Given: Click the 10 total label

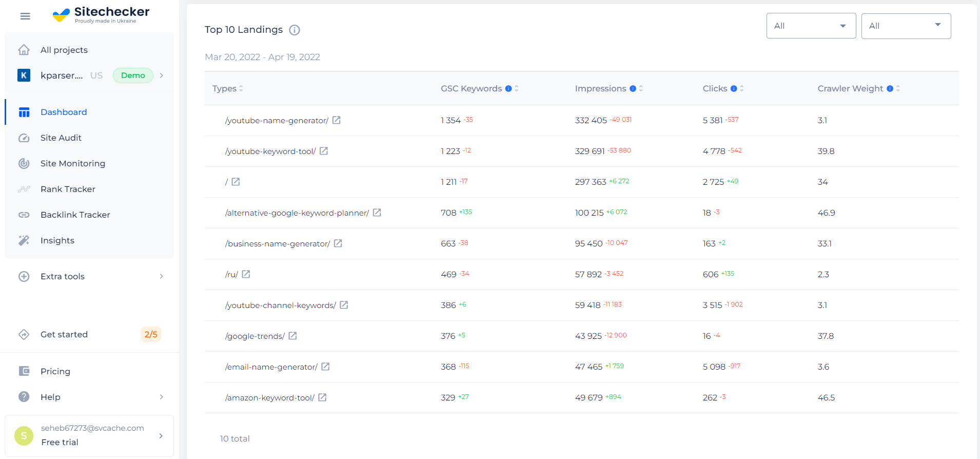Looking at the screenshot, I should (x=235, y=438).
